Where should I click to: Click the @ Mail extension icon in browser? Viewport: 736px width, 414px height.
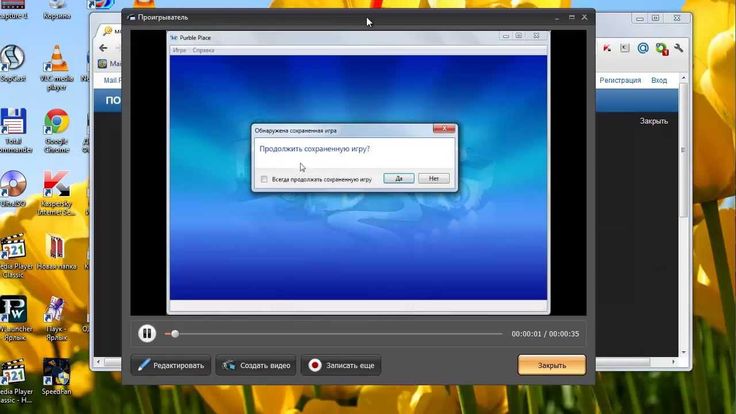point(643,48)
